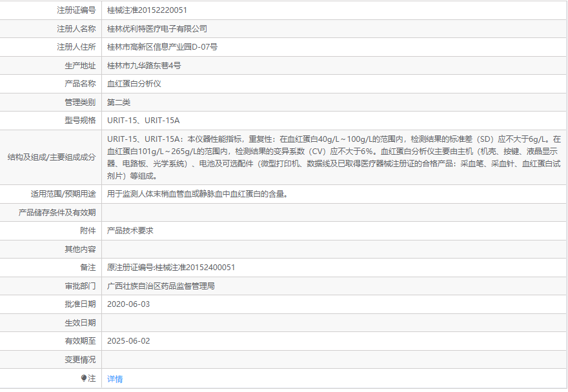Viewport: 568px width, 392px height.
Task: Open the 详情 link in the notes row
Action: click(115, 378)
